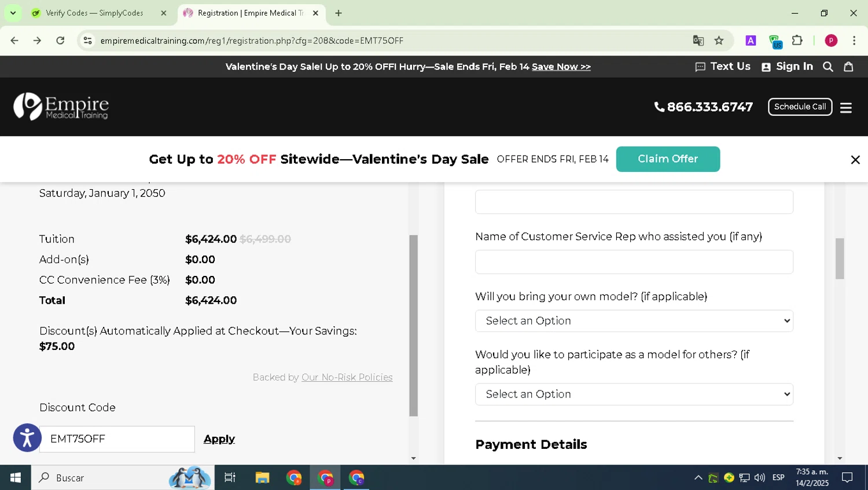
Task: Open the first Chrome taskbar icon
Action: point(294,478)
